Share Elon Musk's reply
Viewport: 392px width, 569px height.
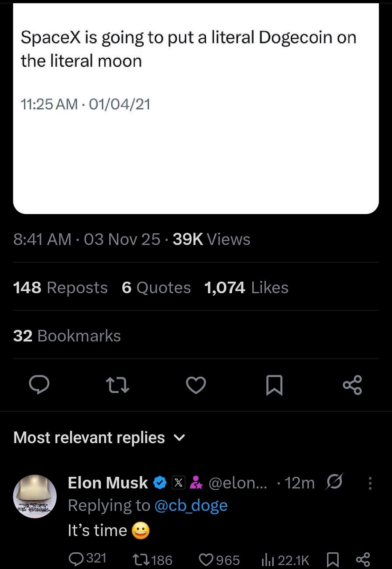coord(363,560)
